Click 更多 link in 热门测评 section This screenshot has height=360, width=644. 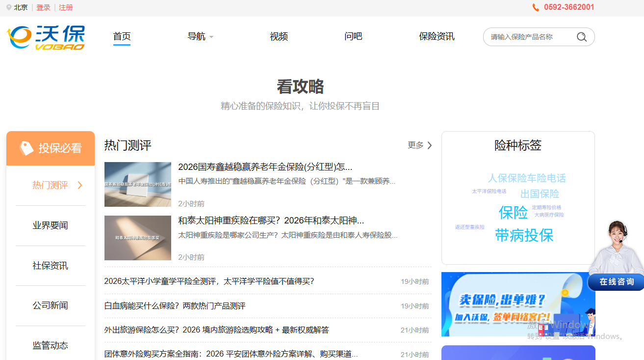coord(415,145)
